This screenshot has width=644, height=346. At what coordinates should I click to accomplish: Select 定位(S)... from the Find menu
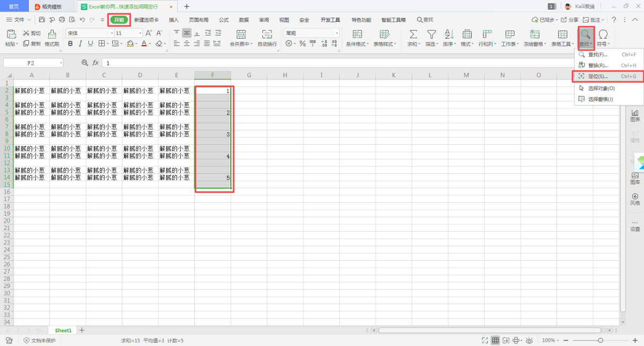coord(598,76)
